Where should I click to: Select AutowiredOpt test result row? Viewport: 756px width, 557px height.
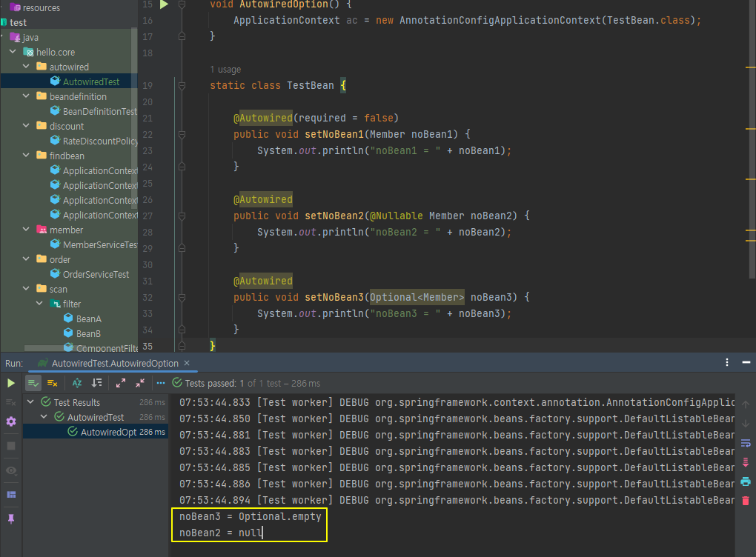(x=96, y=432)
